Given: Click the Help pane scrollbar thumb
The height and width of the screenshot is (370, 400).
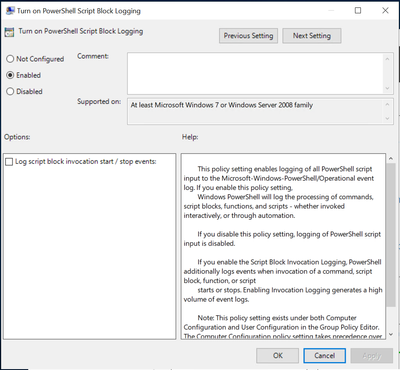Looking at the screenshot, I should [391, 235].
